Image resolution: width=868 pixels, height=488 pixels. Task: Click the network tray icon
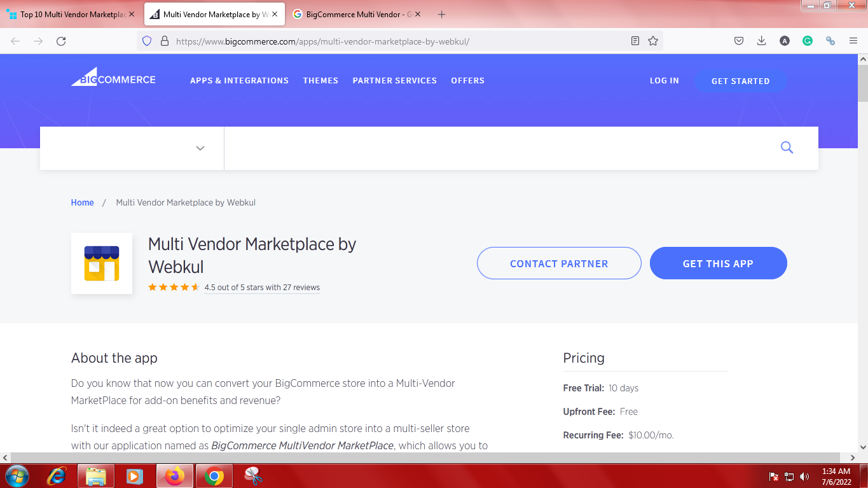point(789,476)
